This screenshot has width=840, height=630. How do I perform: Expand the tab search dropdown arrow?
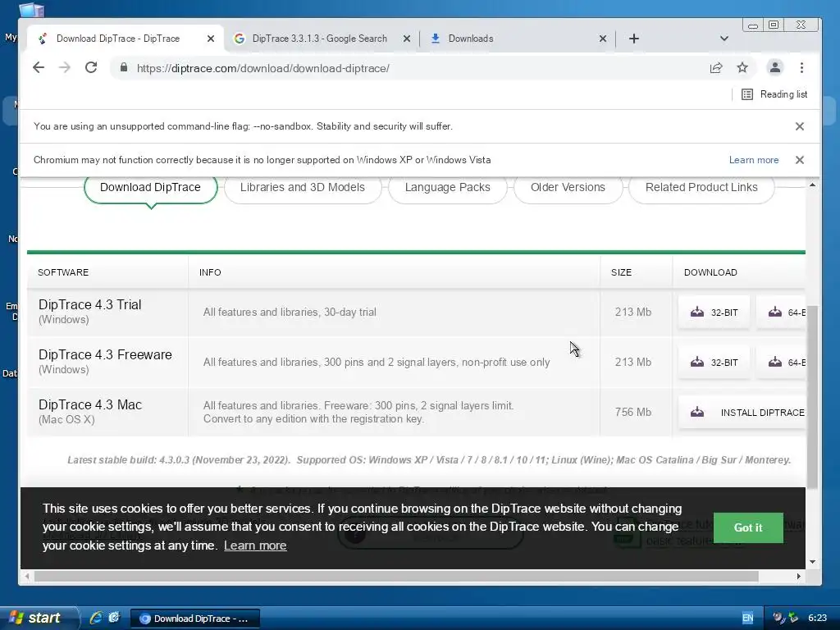click(724, 39)
